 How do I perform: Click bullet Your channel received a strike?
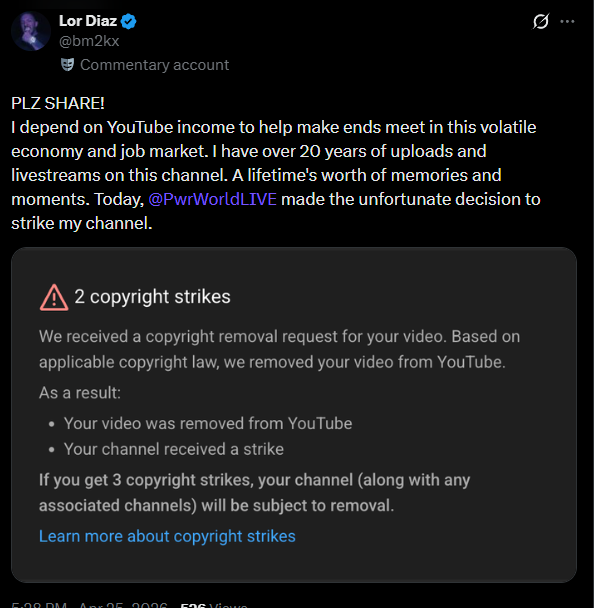pos(174,449)
